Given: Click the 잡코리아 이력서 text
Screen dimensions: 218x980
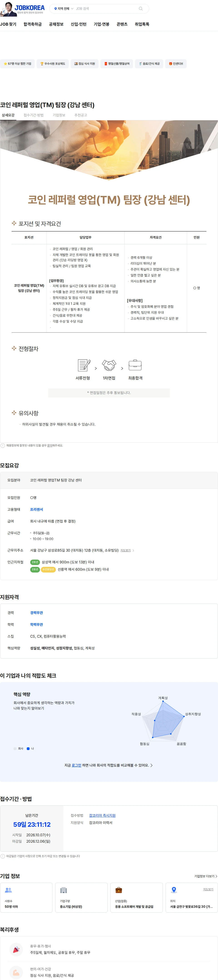Looking at the screenshot, I should (101, 823).
